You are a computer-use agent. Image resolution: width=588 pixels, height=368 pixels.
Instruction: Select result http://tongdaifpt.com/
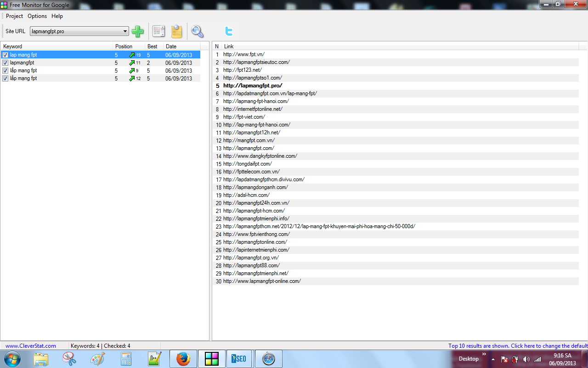coord(248,164)
